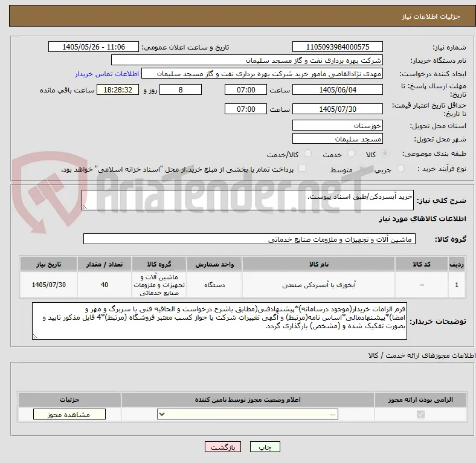Select the کالا radio button
The height and width of the screenshot is (463, 476).
coord(385,154)
